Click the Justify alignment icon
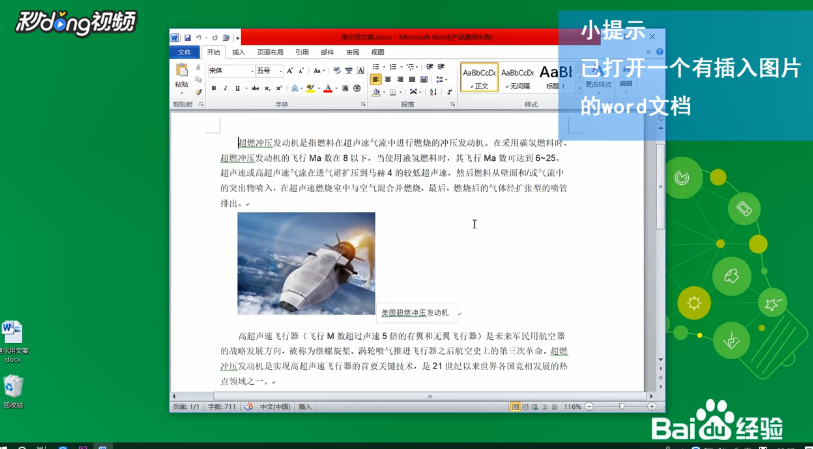This screenshot has width=813, height=449. (412, 79)
